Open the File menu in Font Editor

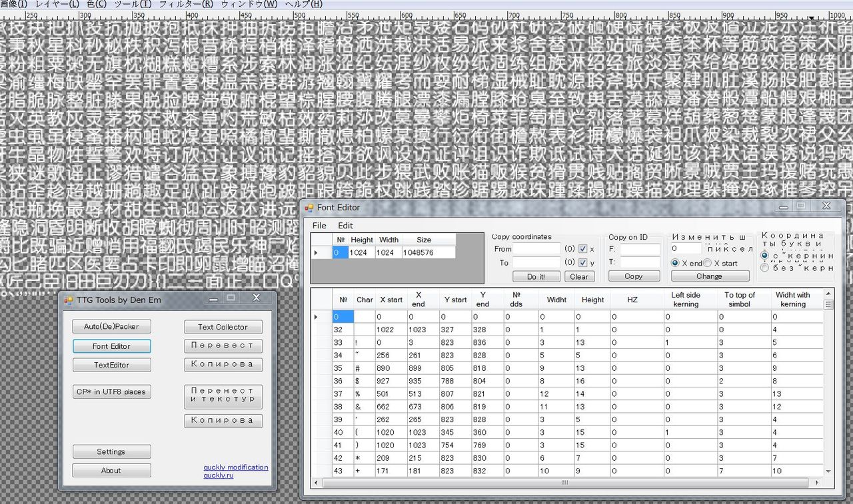pyautogui.click(x=319, y=226)
